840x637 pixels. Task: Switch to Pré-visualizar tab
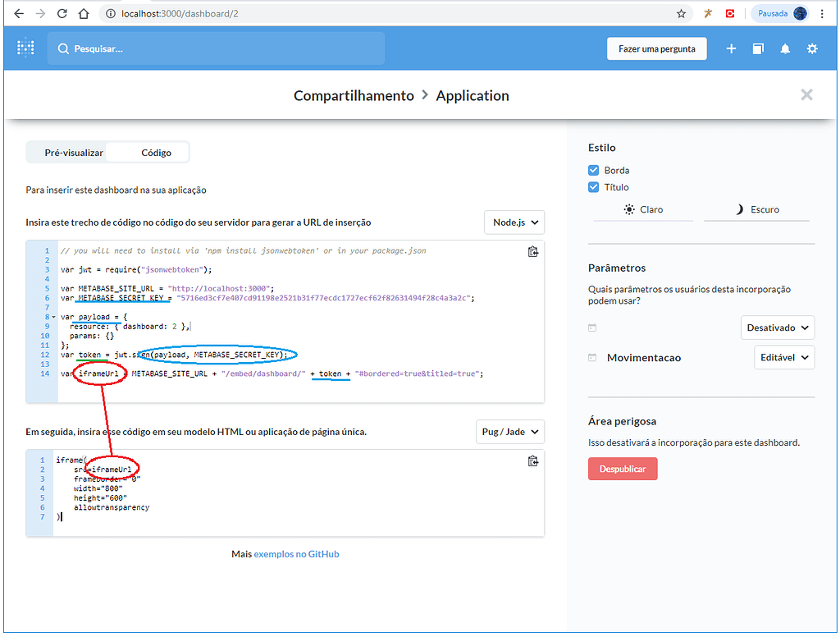point(74,153)
